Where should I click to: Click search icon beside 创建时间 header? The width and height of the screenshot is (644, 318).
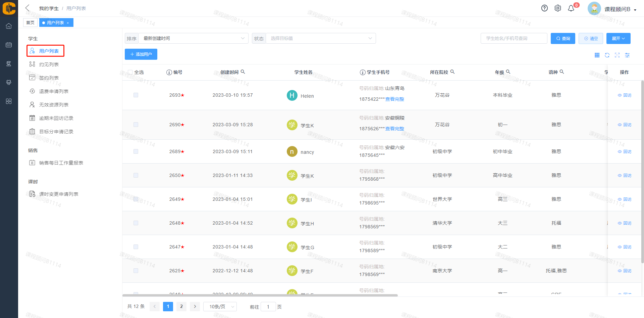click(x=243, y=72)
